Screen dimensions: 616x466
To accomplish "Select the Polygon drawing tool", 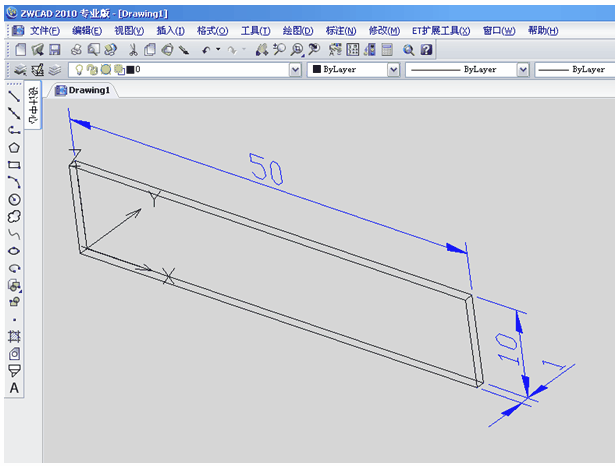I will pyautogui.click(x=14, y=147).
